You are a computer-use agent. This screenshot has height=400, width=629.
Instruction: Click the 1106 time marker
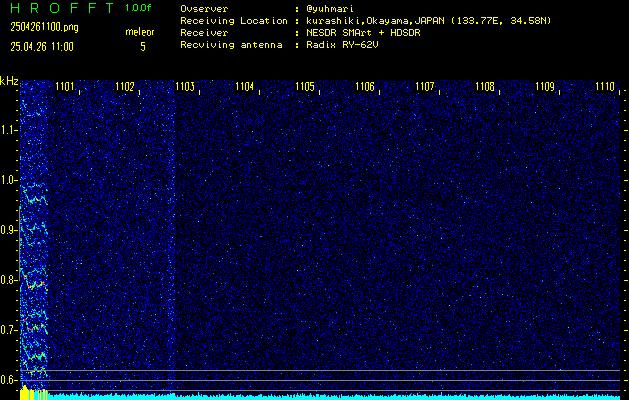365,86
